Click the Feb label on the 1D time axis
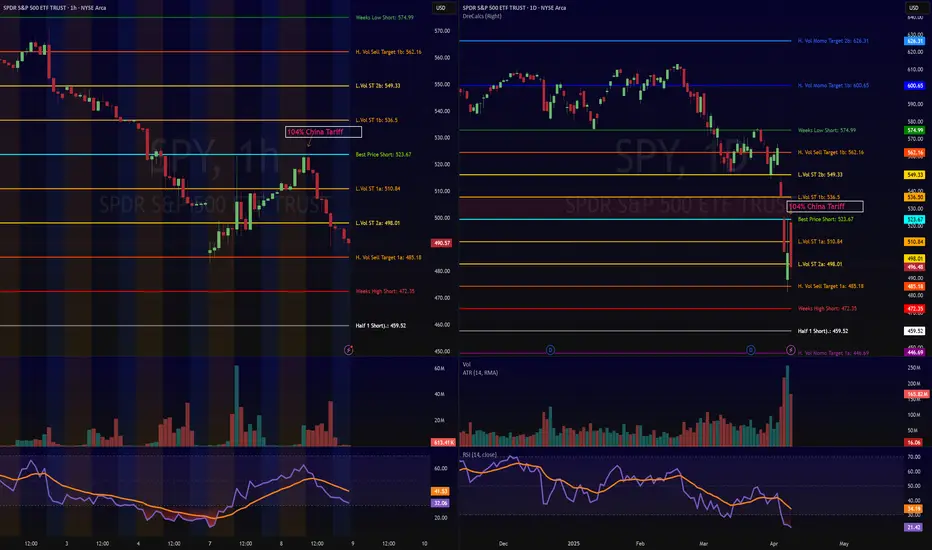Viewport: 932px width, 550px height. tap(640, 543)
